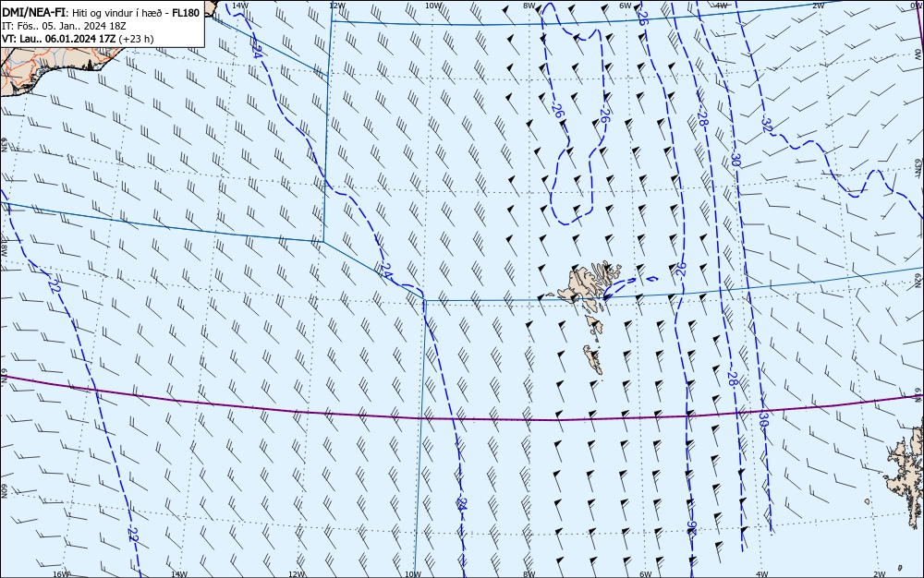This screenshot has width=924, height=578.
Task: Click the -28 isotherm label above the purple line
Action: point(732,378)
